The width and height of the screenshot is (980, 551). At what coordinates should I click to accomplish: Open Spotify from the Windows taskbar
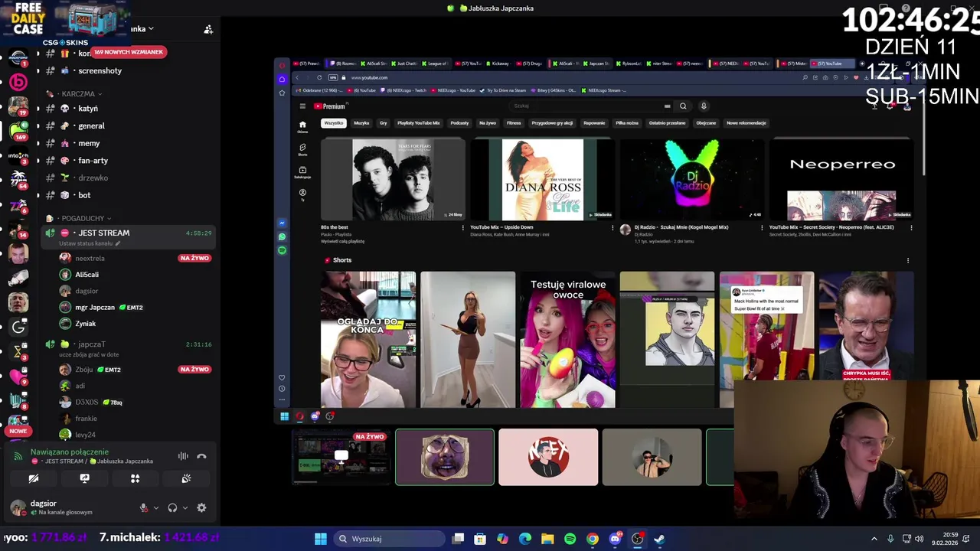click(x=570, y=539)
